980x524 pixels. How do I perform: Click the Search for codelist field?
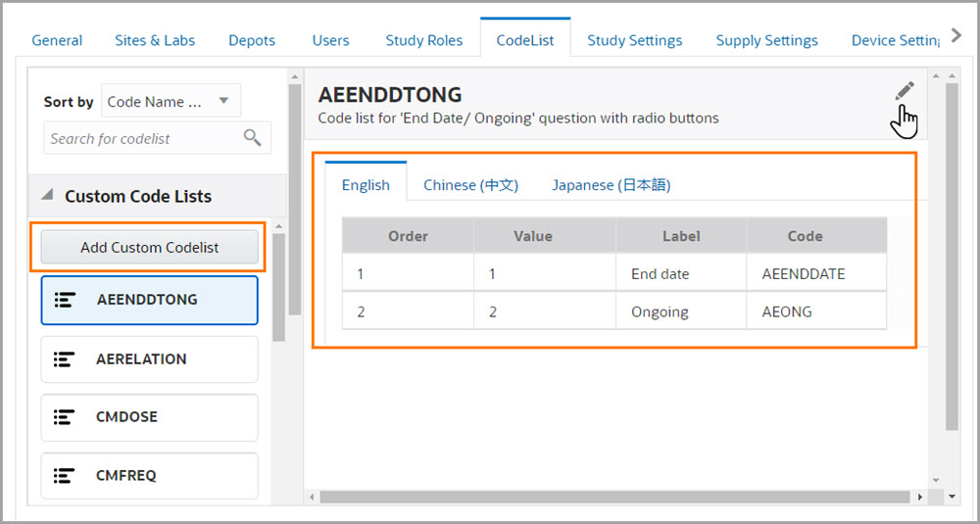click(x=142, y=138)
